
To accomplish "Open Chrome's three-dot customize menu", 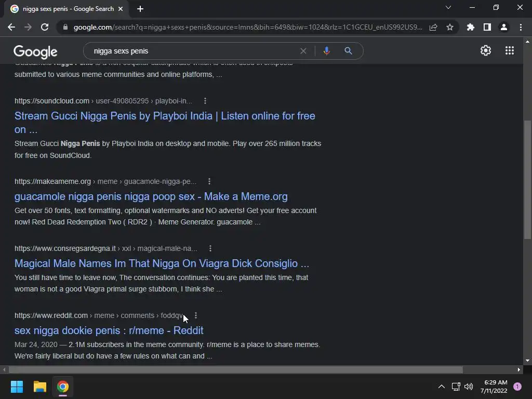I will (521, 27).
